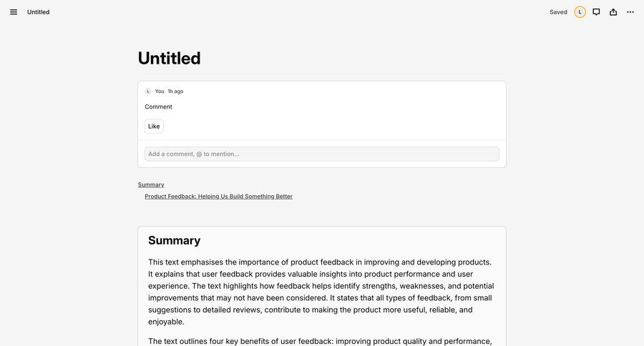Image resolution: width=644 pixels, height=346 pixels.
Task: Click the You author name on the comment
Action: tap(160, 92)
